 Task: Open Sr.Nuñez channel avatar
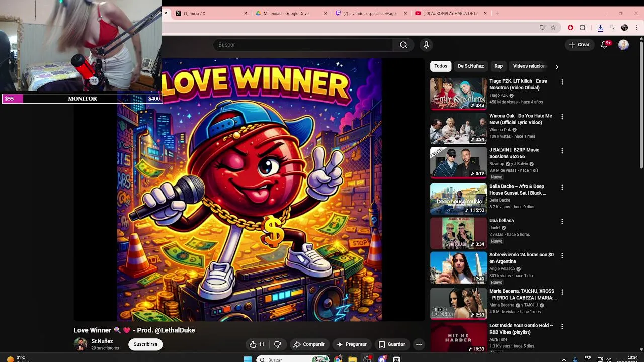pyautogui.click(x=80, y=344)
